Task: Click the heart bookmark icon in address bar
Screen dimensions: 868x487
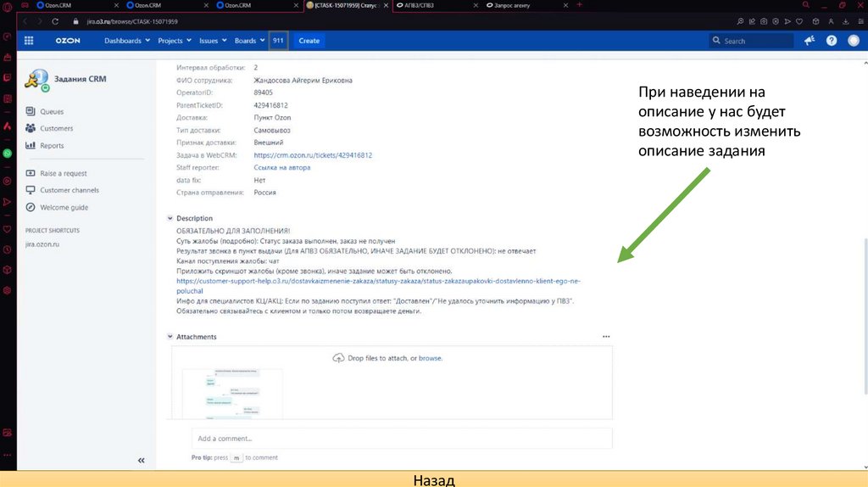Action: [x=799, y=21]
